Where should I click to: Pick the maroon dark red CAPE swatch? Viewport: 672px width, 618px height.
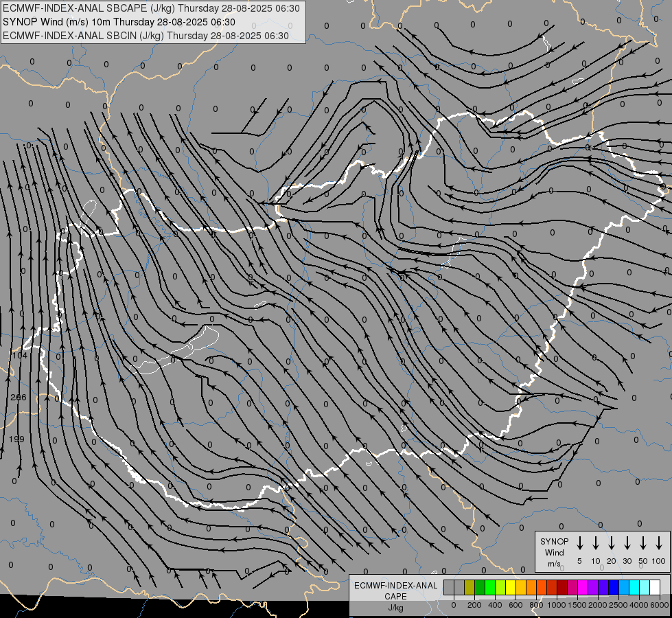pyautogui.click(x=562, y=587)
